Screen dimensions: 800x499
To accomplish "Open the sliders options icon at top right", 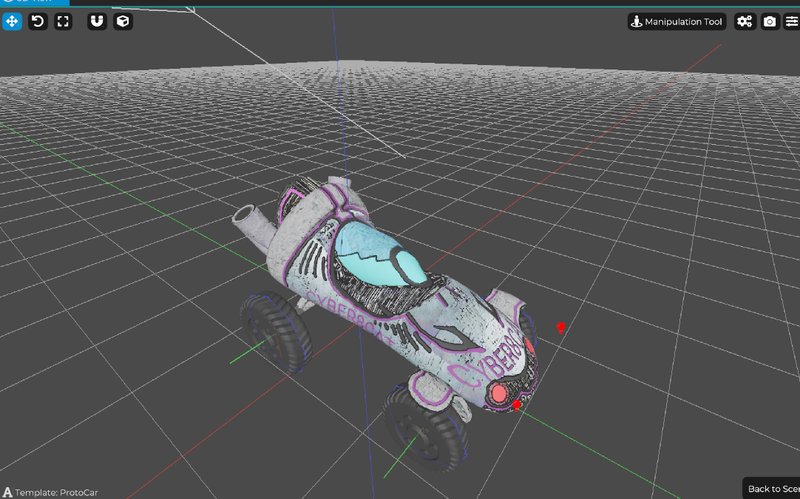I will click(792, 21).
